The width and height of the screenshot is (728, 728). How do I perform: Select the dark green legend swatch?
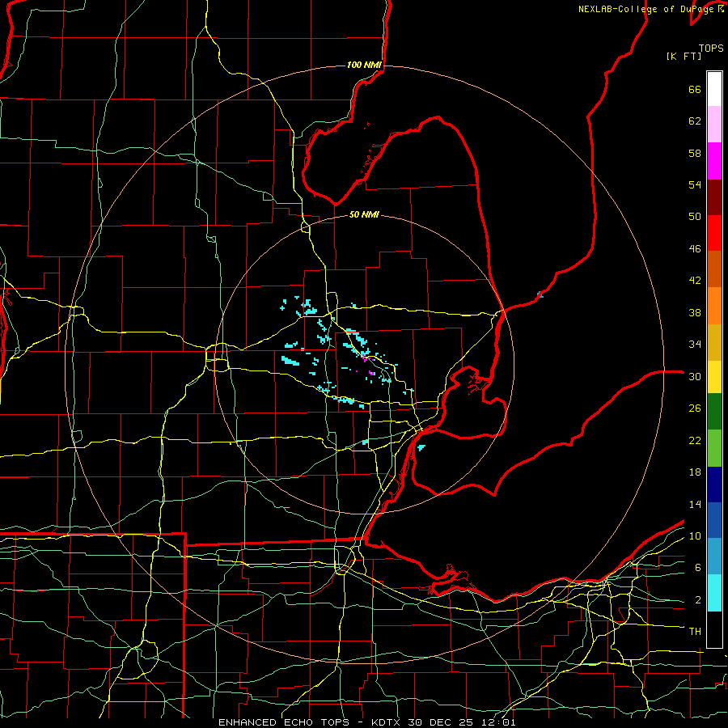click(x=714, y=412)
